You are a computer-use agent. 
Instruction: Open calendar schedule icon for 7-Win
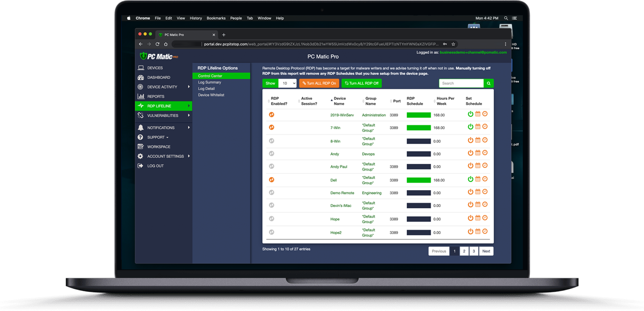point(478,127)
